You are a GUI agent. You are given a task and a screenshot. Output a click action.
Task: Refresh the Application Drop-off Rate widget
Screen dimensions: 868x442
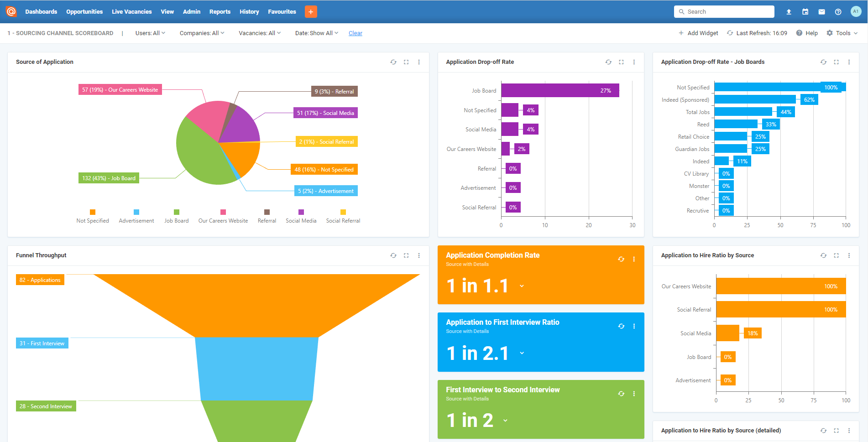[608, 62]
